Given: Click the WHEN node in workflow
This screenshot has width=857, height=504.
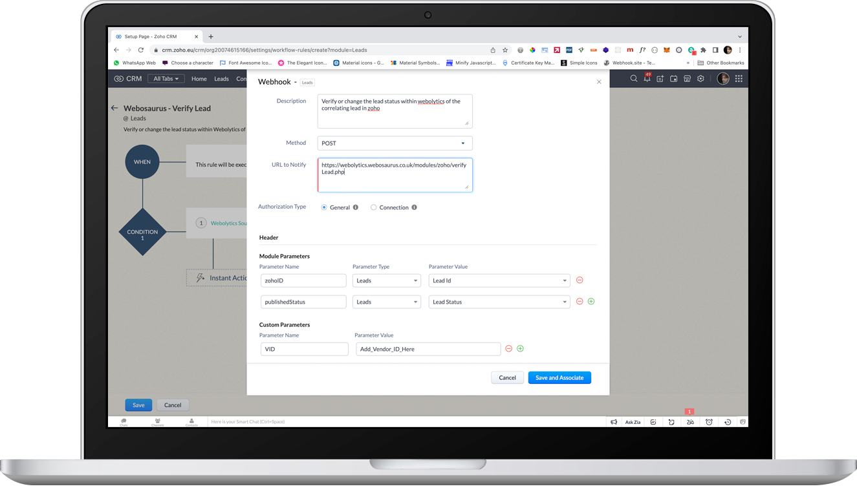Looking at the screenshot, I should (x=142, y=162).
